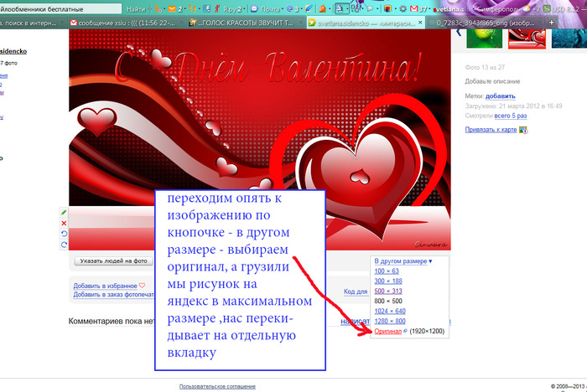Rotate the photo clockwise

64,245
